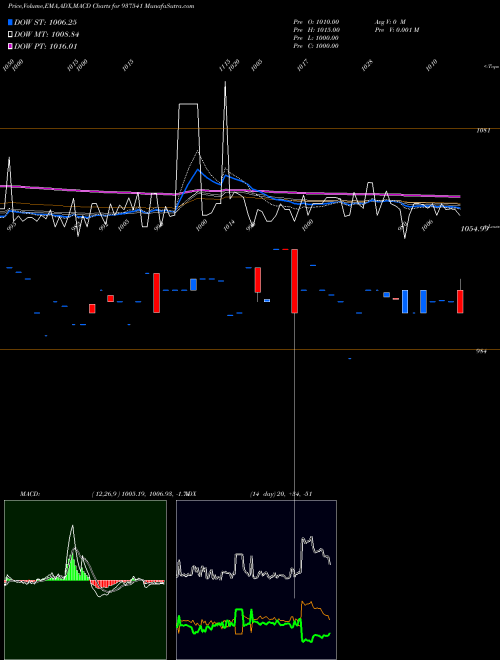Image resolution: width=500 pixels, height=660 pixels.
Task: Click the 'Avg V: 0 M' label
Action: coord(390,21)
